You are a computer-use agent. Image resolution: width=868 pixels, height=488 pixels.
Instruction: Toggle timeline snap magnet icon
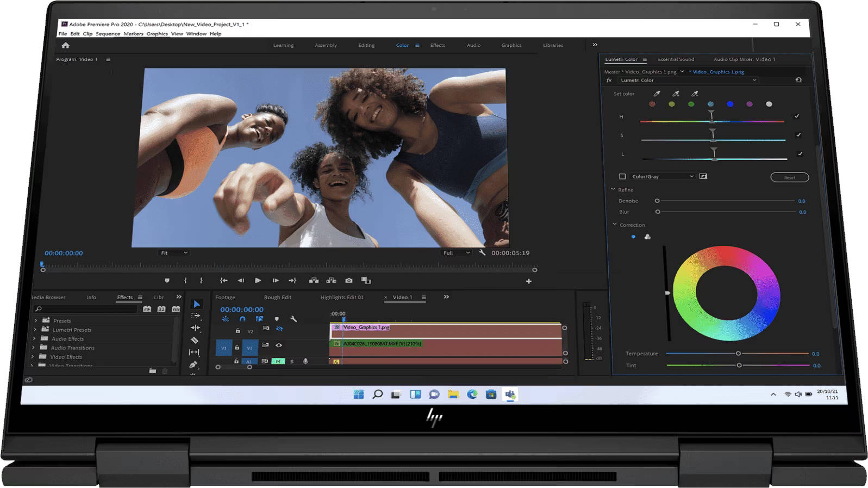click(x=242, y=319)
